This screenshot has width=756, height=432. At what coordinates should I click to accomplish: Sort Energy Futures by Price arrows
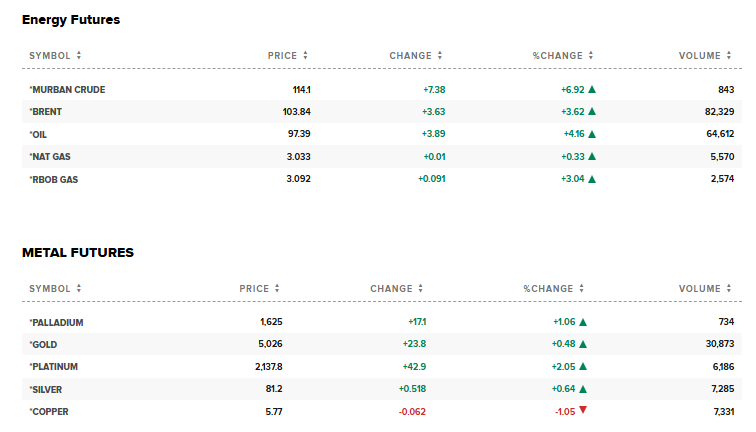pos(305,55)
